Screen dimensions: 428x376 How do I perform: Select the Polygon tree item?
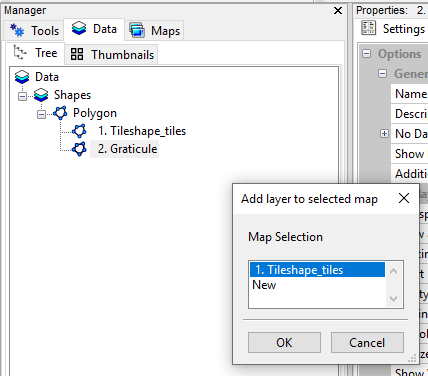95,113
